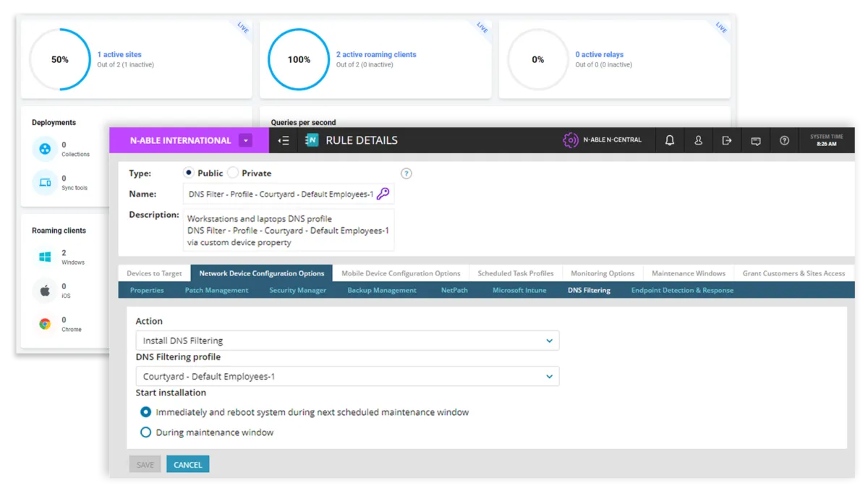Click the N-central logo beside Rule Details
The image size is (868, 488).
(312, 140)
